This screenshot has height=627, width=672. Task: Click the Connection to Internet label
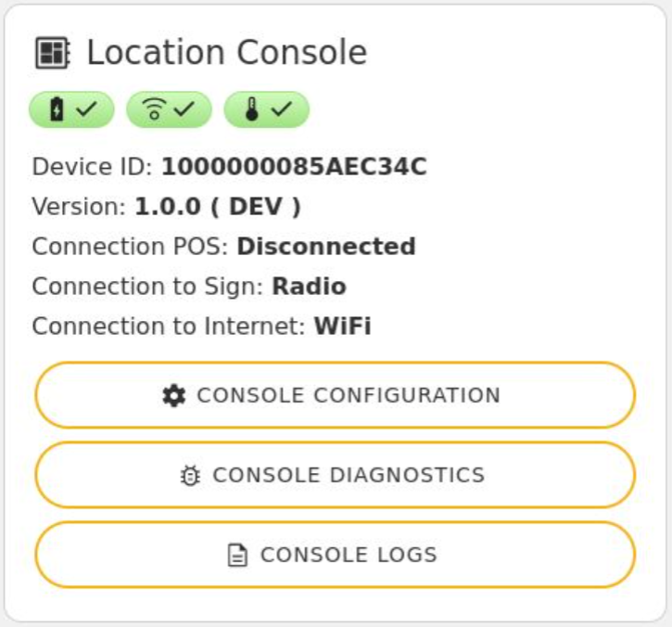pyautogui.click(x=169, y=326)
